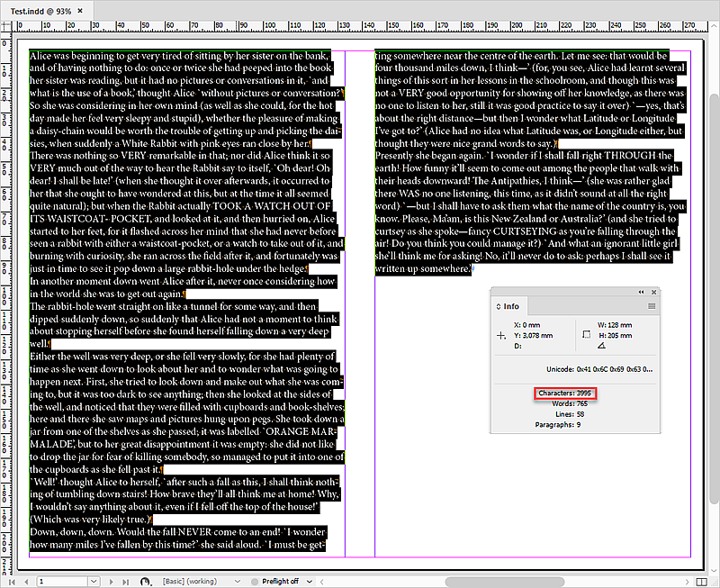Click the 'W: 128 mm' value

615,325
